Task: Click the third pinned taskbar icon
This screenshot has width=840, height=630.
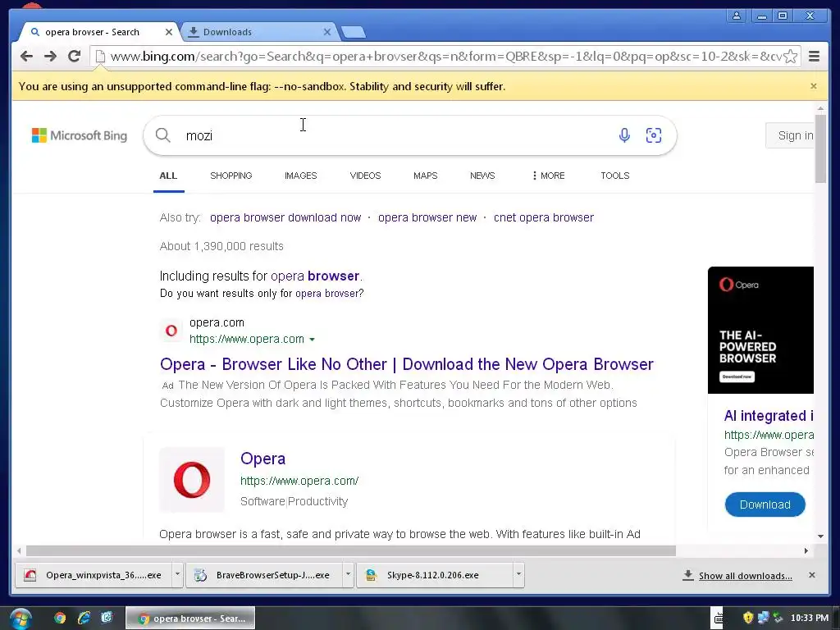Action: tap(107, 619)
